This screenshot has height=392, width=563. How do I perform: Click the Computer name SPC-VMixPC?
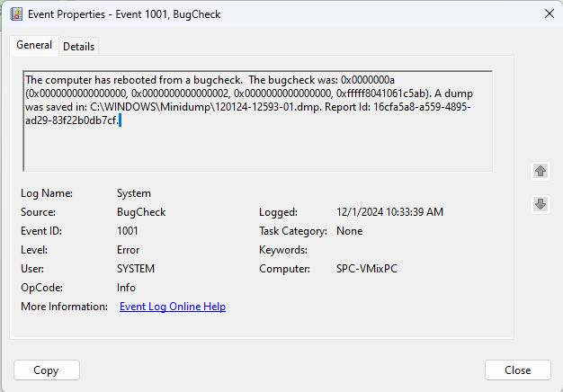point(367,269)
